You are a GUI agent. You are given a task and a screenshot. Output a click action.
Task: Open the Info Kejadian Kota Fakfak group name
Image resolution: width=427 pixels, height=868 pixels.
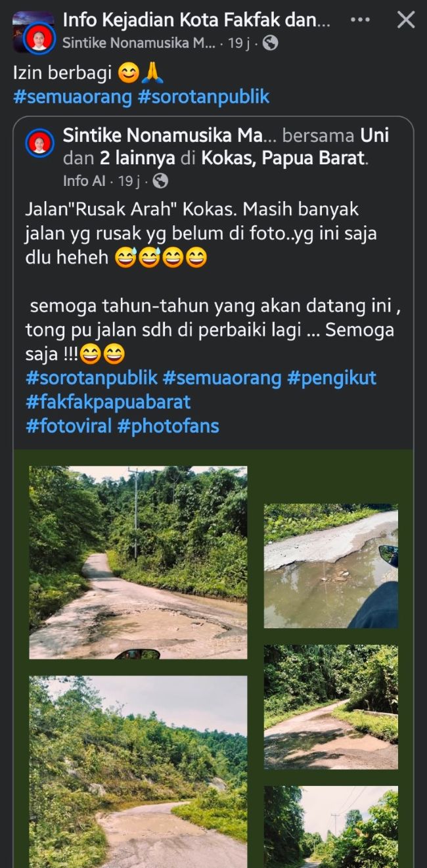pos(196,20)
